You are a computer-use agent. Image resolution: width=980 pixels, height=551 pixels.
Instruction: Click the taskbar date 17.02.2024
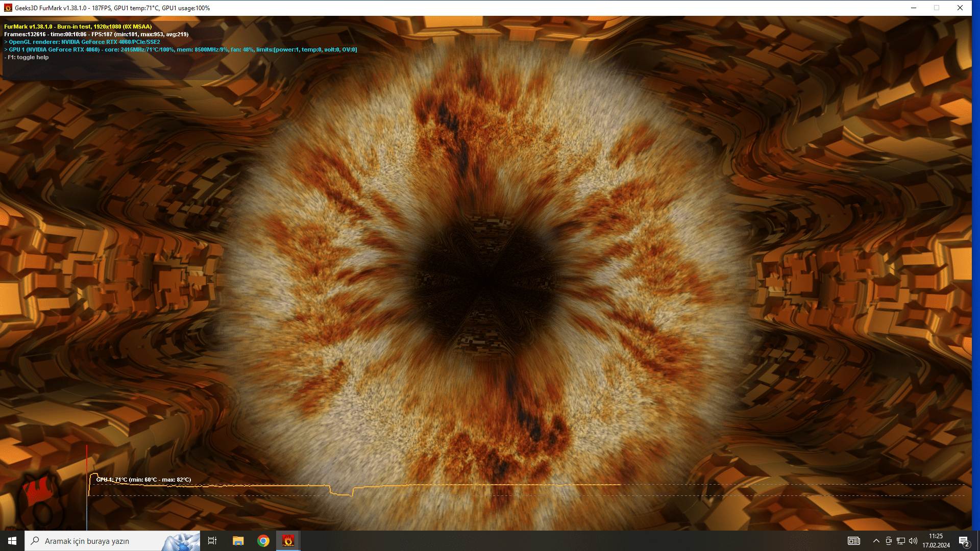(x=936, y=545)
